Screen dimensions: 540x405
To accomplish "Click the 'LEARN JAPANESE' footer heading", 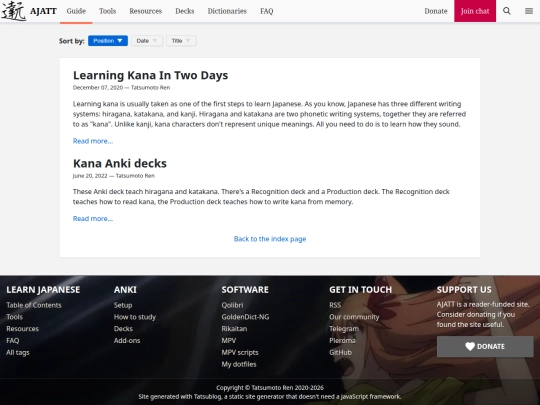I will [x=43, y=290].
